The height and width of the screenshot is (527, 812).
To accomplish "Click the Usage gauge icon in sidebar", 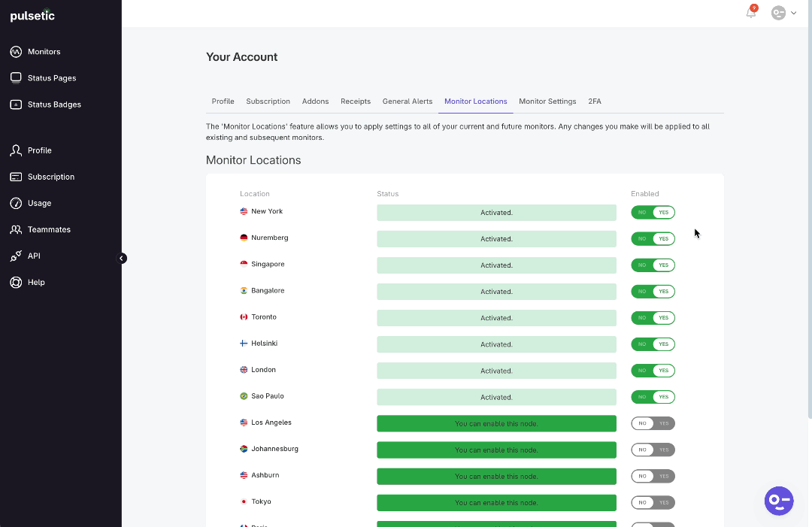I will click(16, 204).
